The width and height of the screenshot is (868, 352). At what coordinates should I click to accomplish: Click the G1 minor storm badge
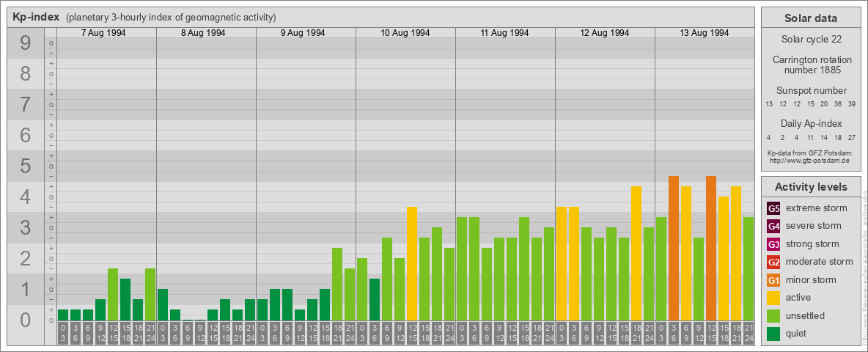point(773,279)
